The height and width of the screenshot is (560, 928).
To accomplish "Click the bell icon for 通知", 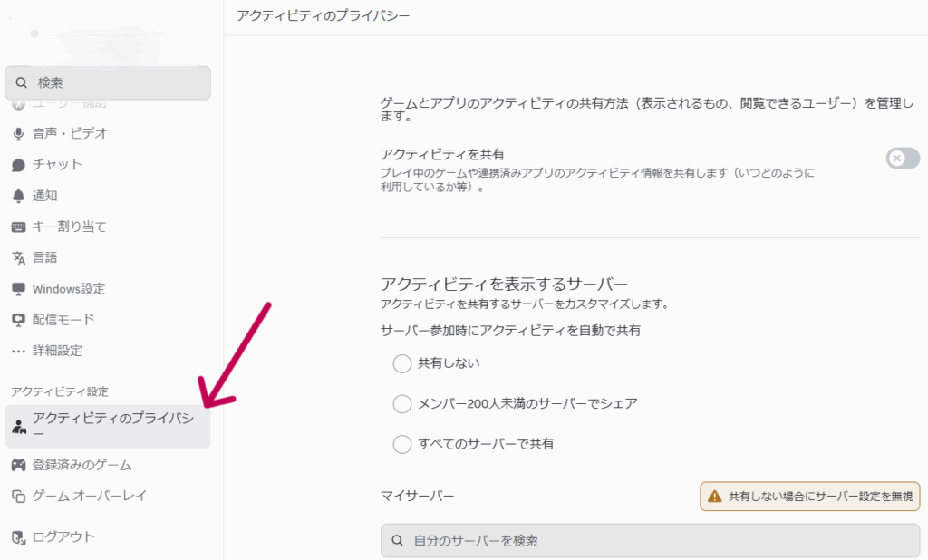I will pyautogui.click(x=18, y=196).
